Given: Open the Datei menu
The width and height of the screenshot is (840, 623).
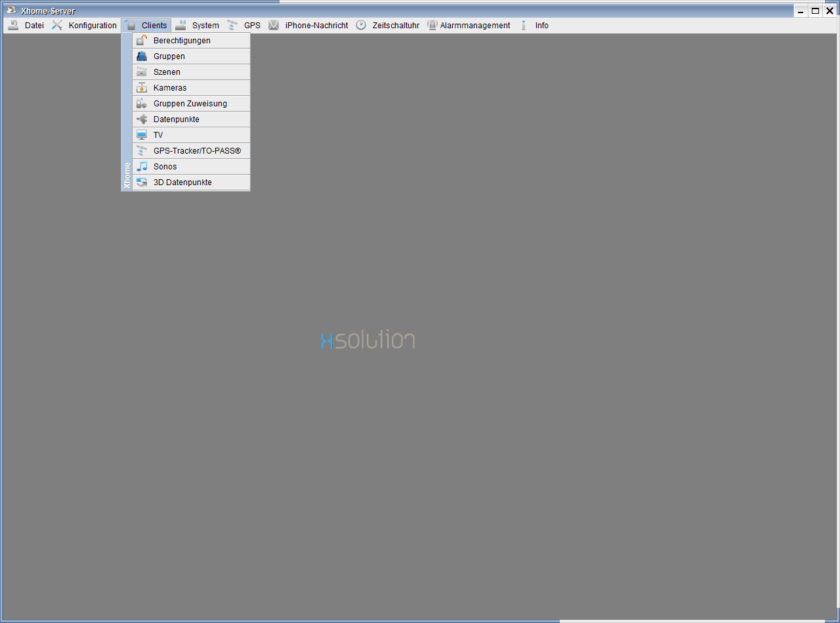Looking at the screenshot, I should point(33,26).
